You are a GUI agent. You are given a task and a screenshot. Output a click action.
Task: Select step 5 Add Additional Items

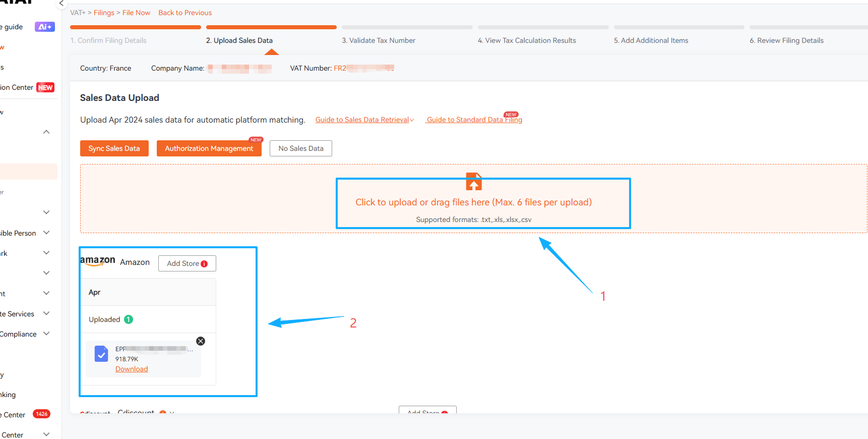coord(651,40)
